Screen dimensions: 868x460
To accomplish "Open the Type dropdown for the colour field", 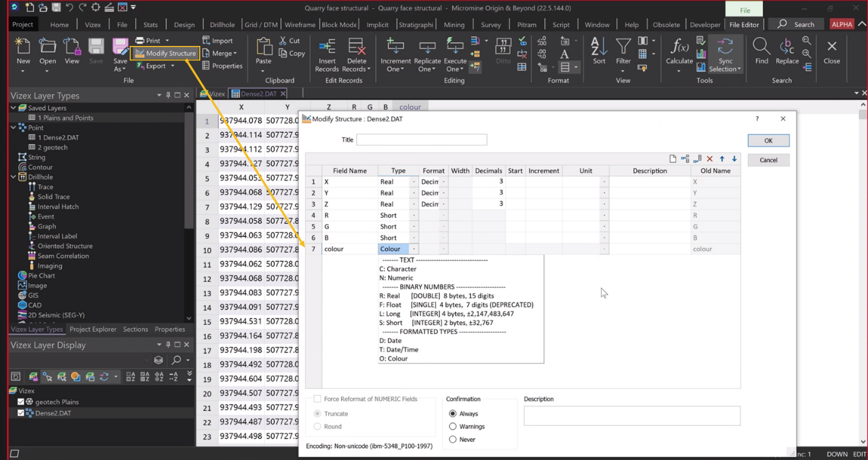I will pyautogui.click(x=415, y=249).
